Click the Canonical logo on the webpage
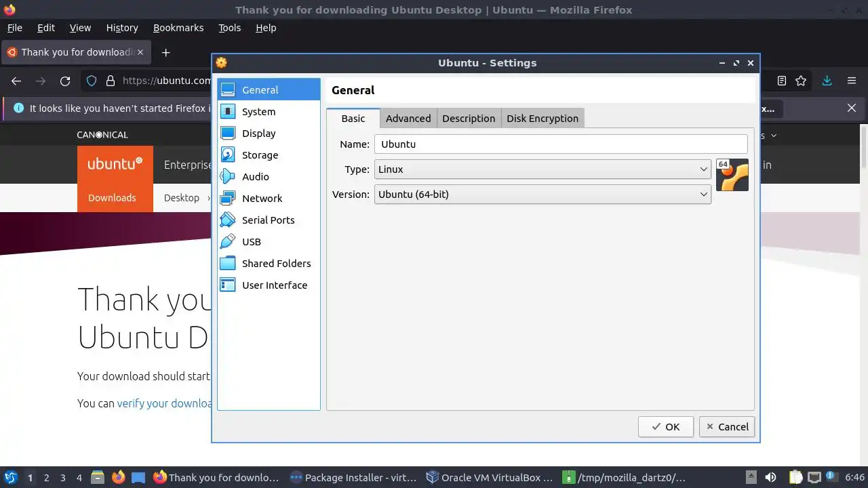This screenshot has width=868, height=488. pyautogui.click(x=102, y=135)
